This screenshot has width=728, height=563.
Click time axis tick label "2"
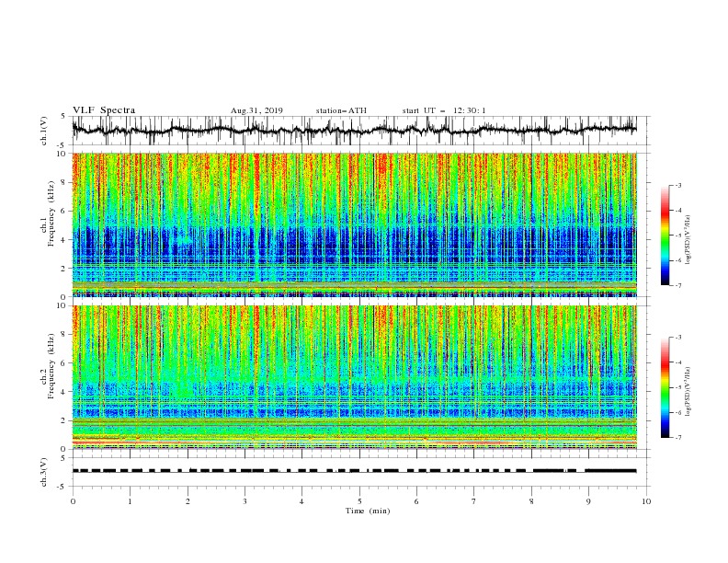tap(188, 501)
